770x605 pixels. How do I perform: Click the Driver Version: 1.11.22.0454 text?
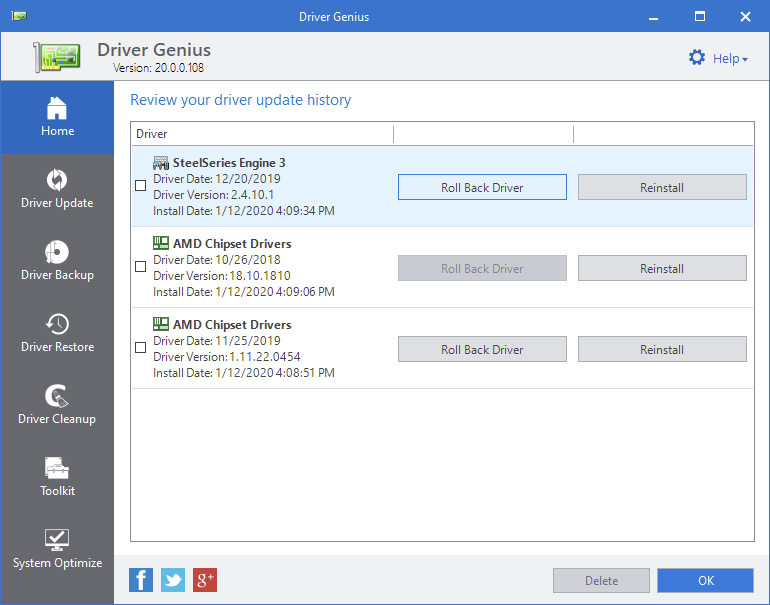[x=226, y=357]
